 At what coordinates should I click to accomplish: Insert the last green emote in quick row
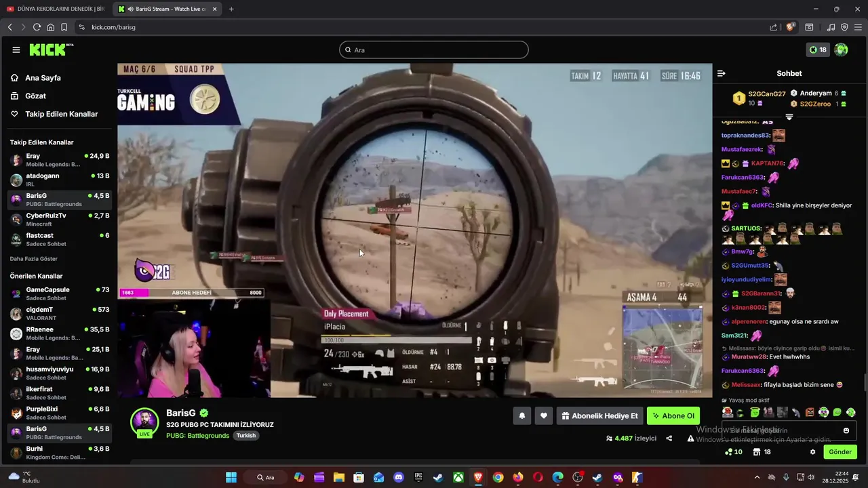pos(851,412)
